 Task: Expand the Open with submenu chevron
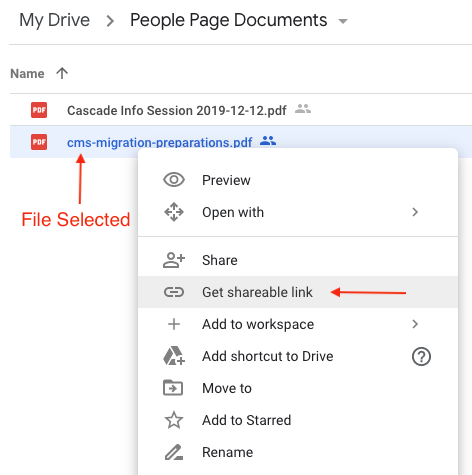[x=415, y=212]
